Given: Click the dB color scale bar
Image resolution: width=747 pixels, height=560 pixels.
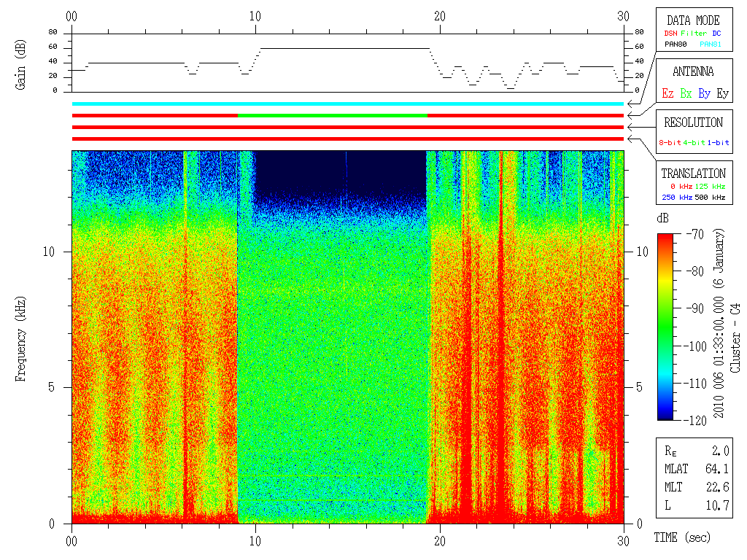Looking at the screenshot, I should coord(665,327).
